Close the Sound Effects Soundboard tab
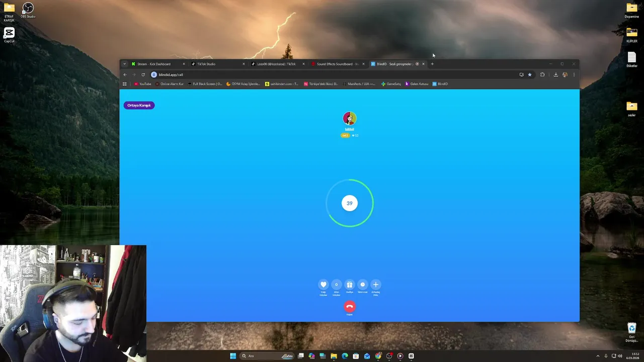 pos(363,64)
